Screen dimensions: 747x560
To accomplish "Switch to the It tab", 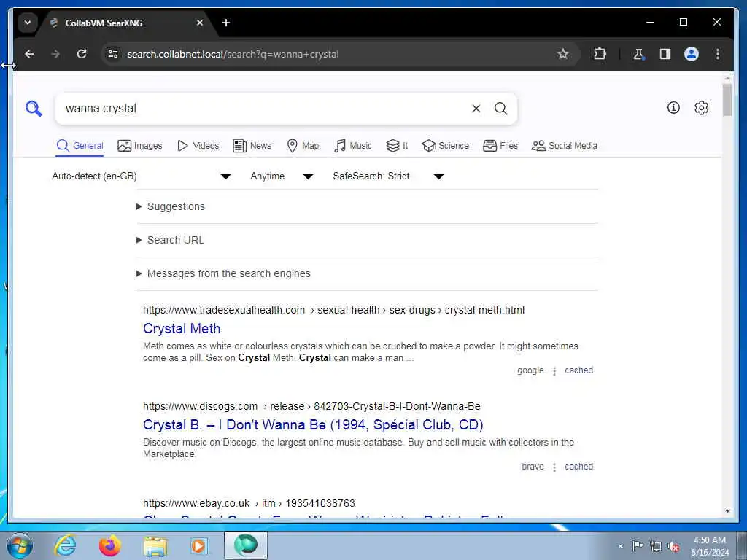I will pyautogui.click(x=397, y=146).
